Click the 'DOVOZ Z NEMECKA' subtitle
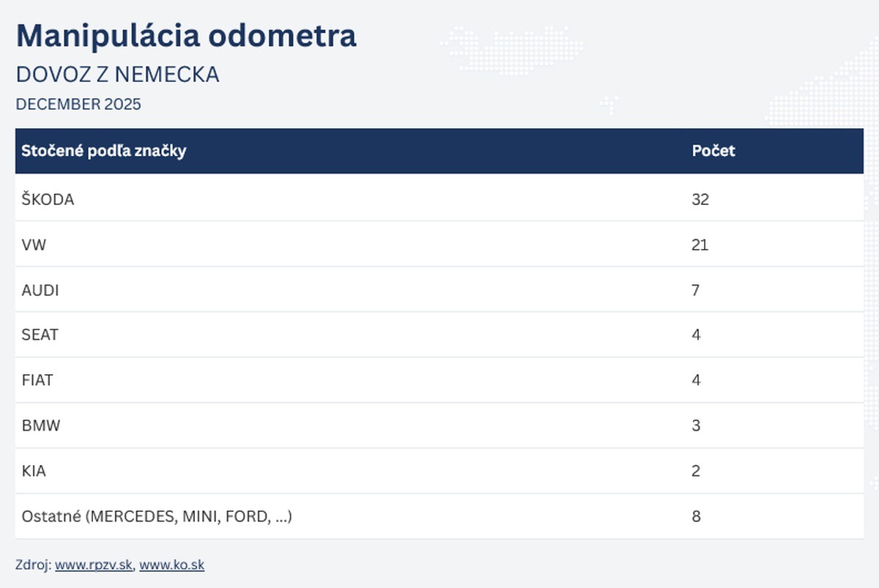 [117, 75]
